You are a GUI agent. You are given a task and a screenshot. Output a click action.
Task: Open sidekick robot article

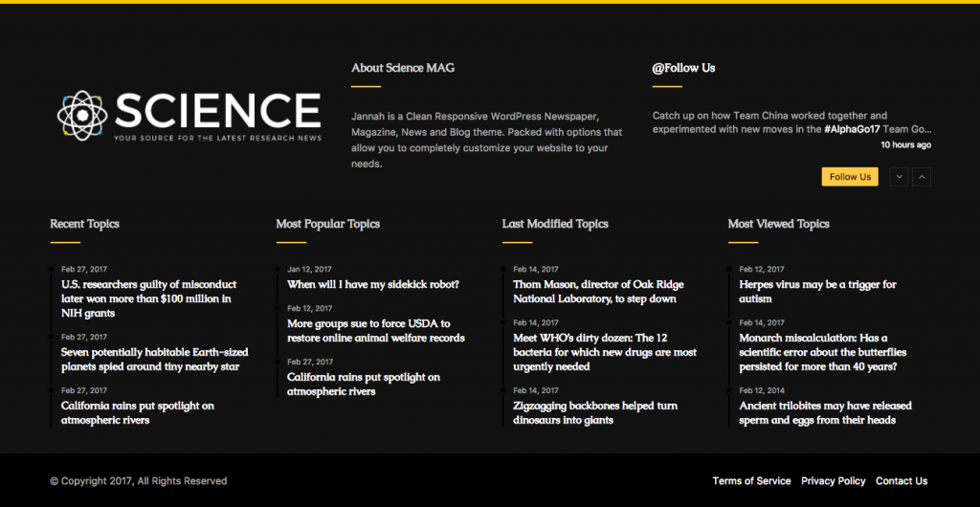pos(373,284)
